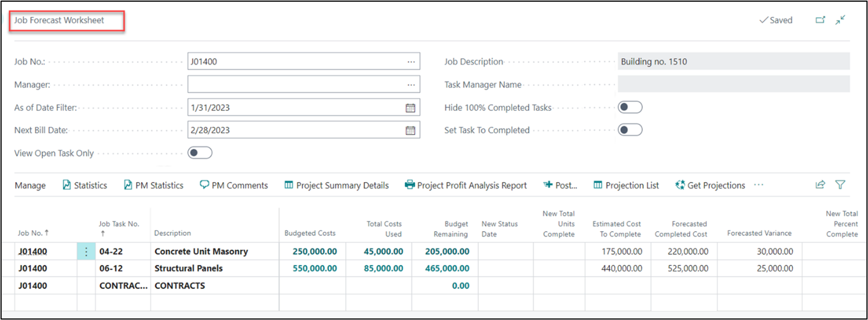Open Project Profit Analysis Report
Viewport: 868px width, 320px height.
coord(466,185)
